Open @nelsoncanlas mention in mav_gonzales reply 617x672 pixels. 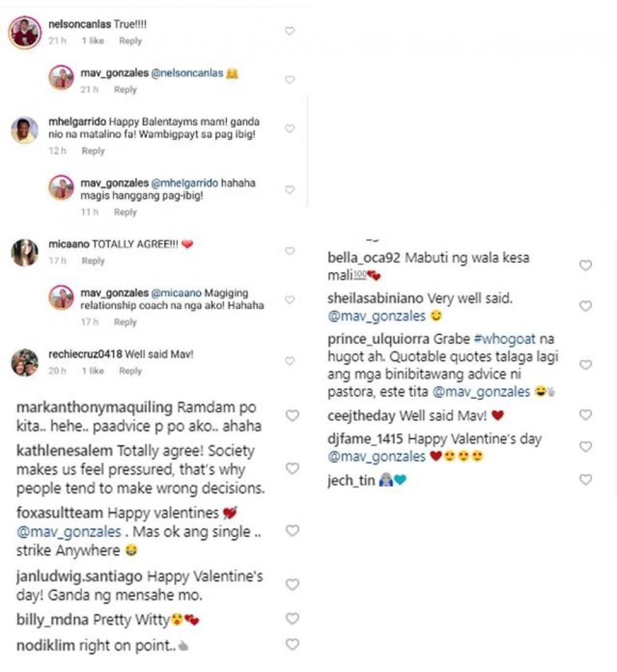point(187,73)
